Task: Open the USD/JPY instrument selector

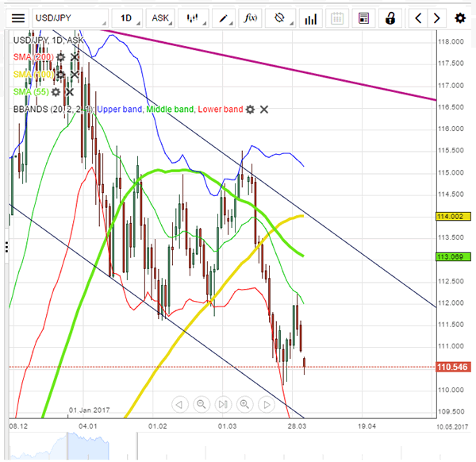Action: [70, 18]
